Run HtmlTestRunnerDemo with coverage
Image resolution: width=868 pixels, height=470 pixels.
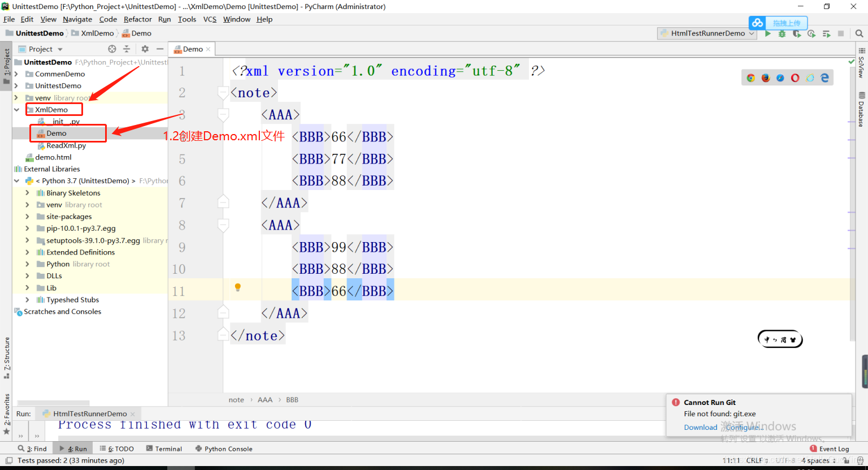(796, 33)
